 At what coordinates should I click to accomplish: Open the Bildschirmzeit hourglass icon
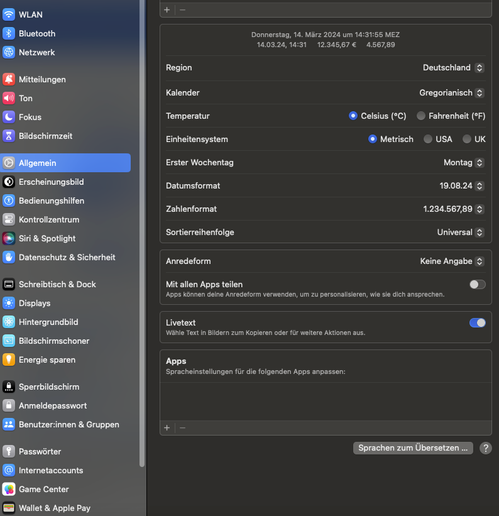pyautogui.click(x=9, y=136)
